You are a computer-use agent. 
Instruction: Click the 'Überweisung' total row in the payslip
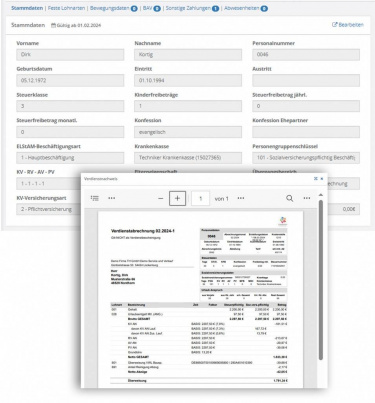[199, 380]
